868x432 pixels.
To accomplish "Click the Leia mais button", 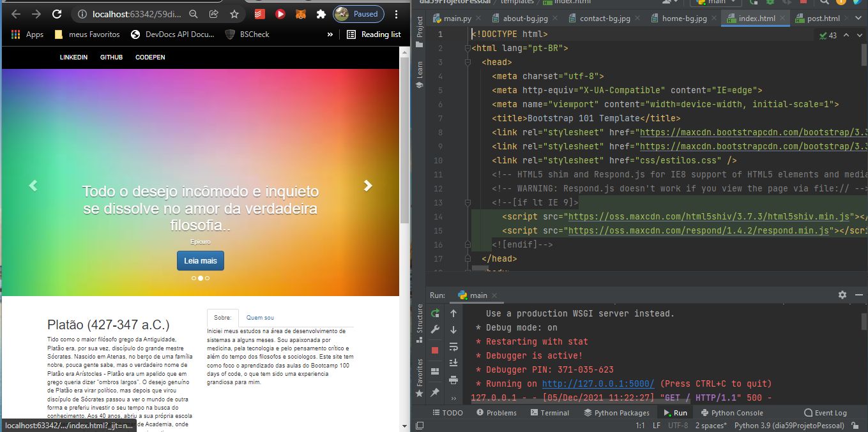I will [201, 260].
